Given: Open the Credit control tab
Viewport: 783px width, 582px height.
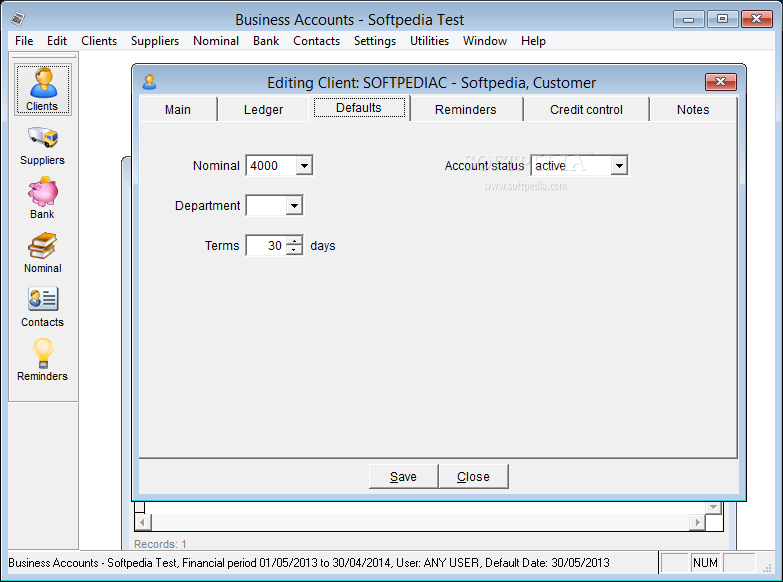Looking at the screenshot, I should coord(586,109).
